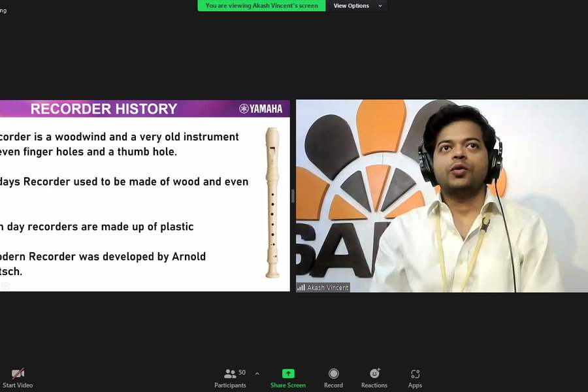Image resolution: width=588 pixels, height=392 pixels.
Task: Click the signal strength icon beside Akash Vincent
Action: pyautogui.click(x=301, y=287)
